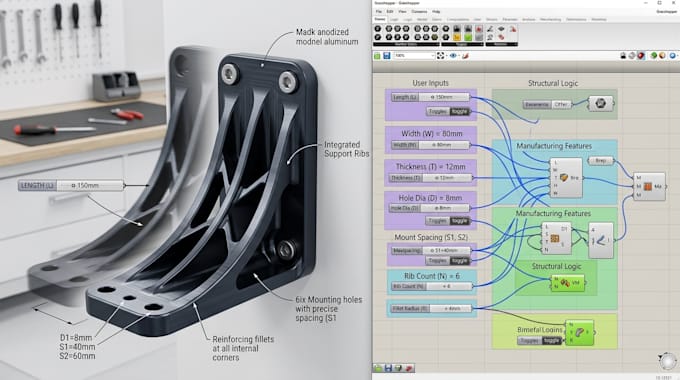Click the red component icon in top ribbon row
The width and height of the screenshot is (680, 380).
(x=479, y=29)
